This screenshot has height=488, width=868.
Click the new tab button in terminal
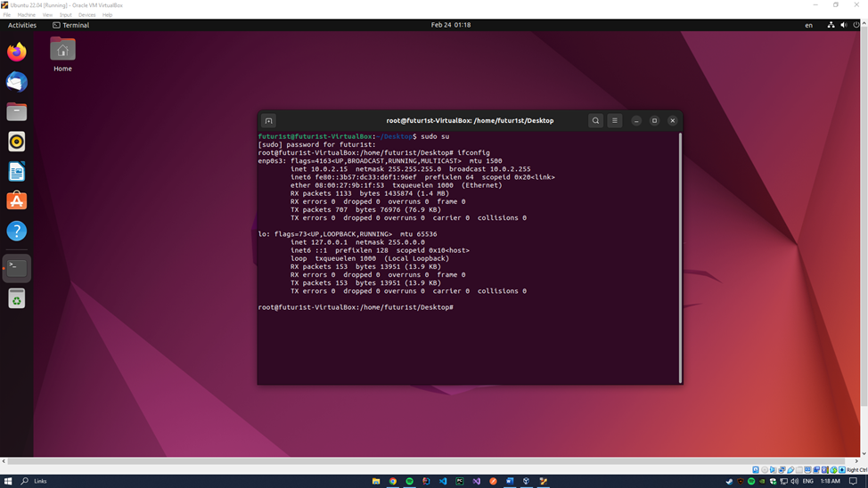pyautogui.click(x=268, y=120)
